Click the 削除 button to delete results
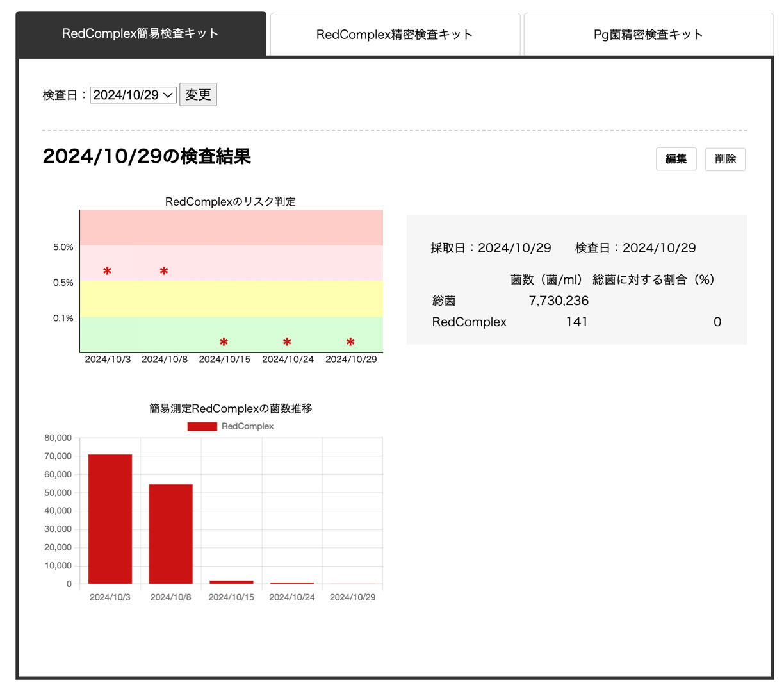Viewport: 784px width, 687px height. [725, 159]
